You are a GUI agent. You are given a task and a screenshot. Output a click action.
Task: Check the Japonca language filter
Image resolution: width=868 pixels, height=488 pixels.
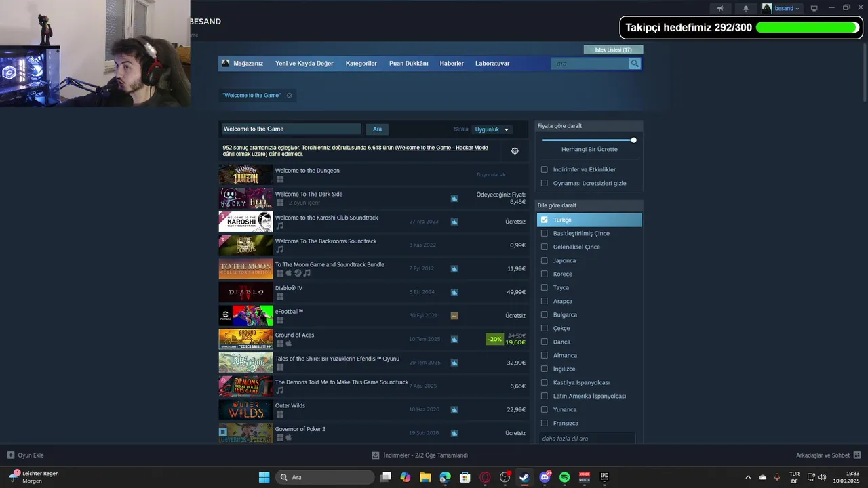(544, 260)
